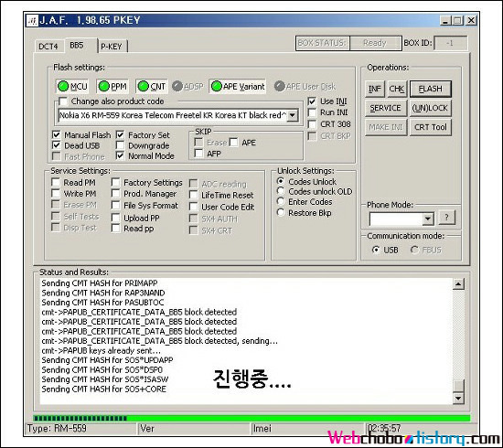Toggle the APE Variant green indicator
Image resolution: width=503 pixels, height=448 pixels.
238,86
